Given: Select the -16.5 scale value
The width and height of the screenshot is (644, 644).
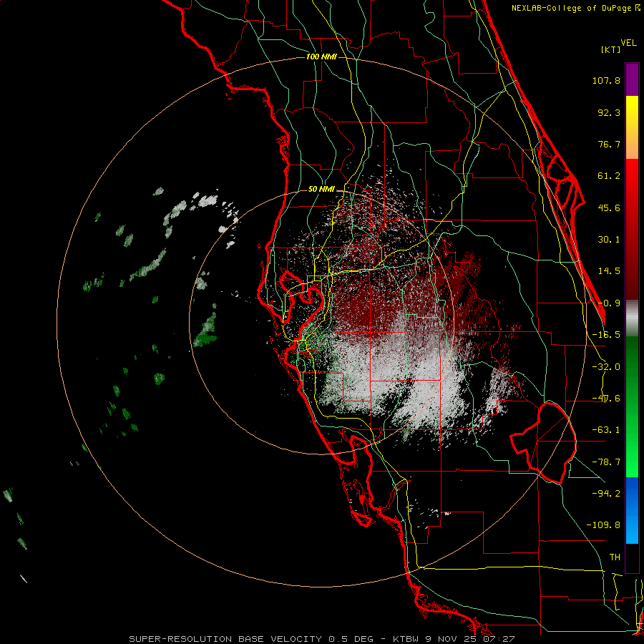Looking at the screenshot, I should [x=606, y=335].
